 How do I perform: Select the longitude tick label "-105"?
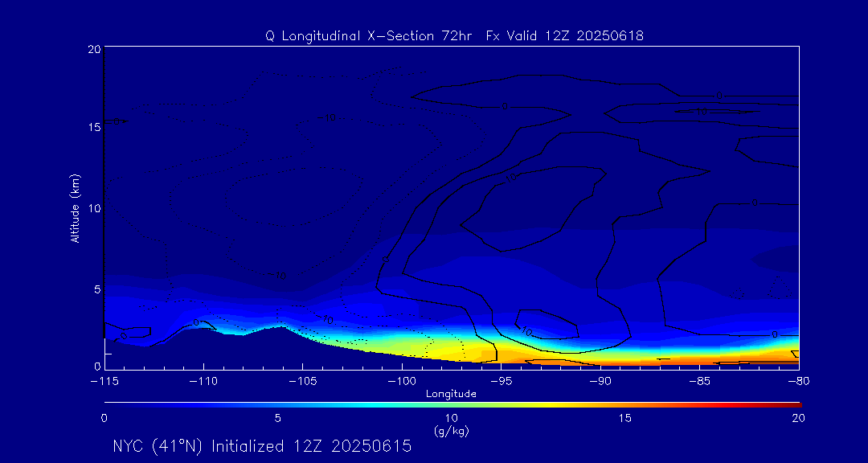[x=303, y=381]
